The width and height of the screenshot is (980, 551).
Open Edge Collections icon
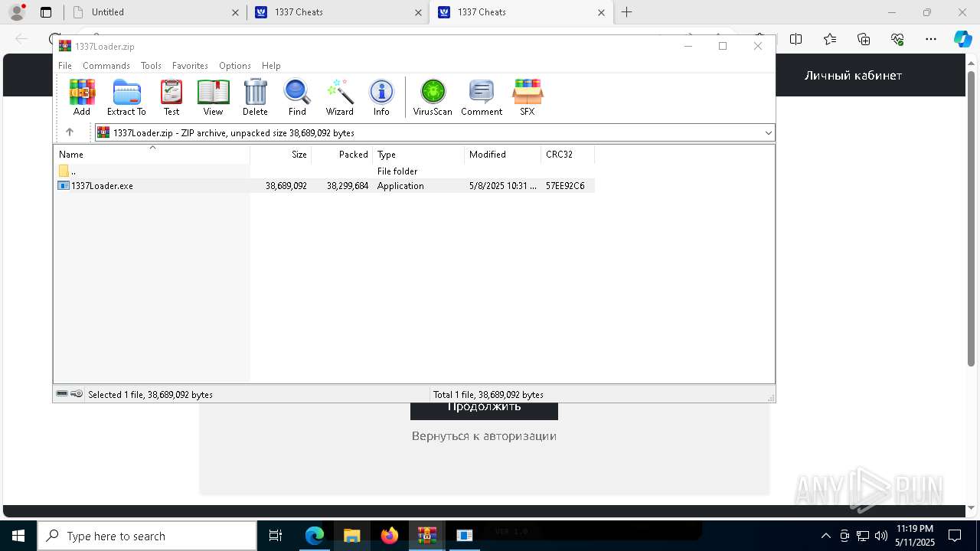click(x=864, y=39)
